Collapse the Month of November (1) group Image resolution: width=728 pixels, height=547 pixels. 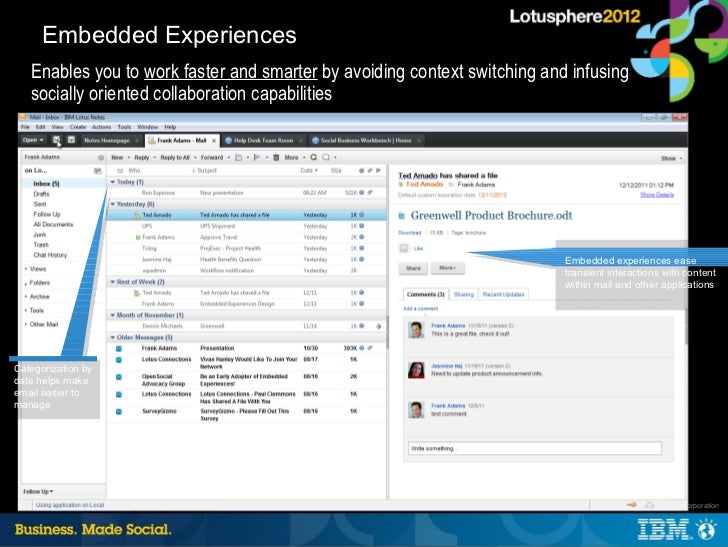[113, 315]
